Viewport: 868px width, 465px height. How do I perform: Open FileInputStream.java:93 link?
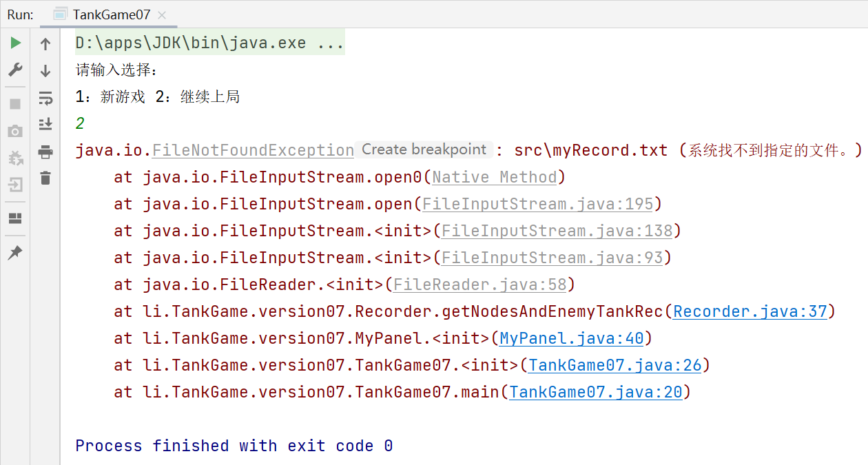click(552, 258)
